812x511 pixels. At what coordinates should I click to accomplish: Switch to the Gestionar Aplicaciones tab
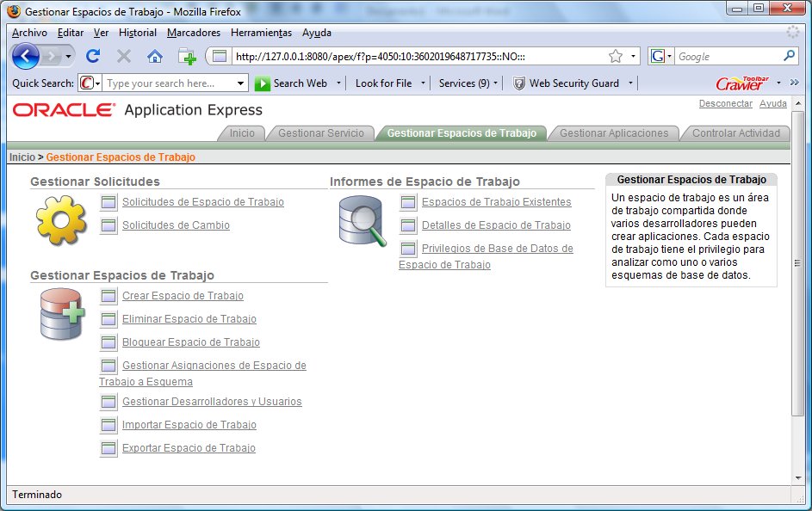[x=614, y=133]
